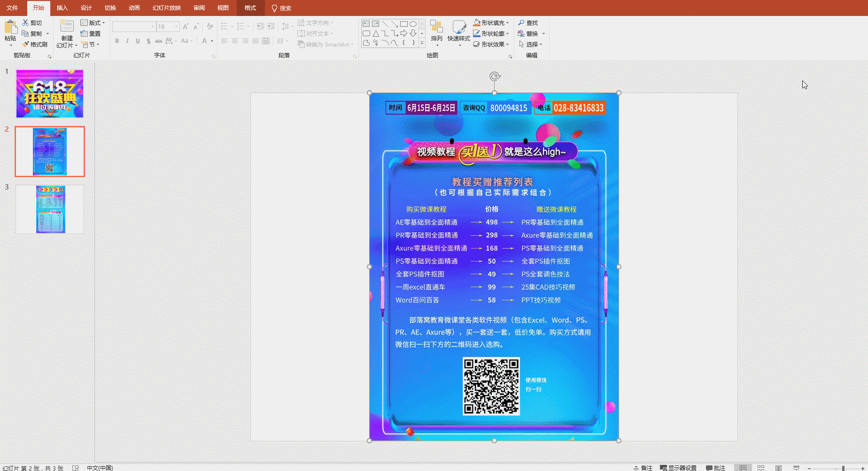Toggle Italic formatting
The width and height of the screenshot is (868, 471).
pos(127,41)
